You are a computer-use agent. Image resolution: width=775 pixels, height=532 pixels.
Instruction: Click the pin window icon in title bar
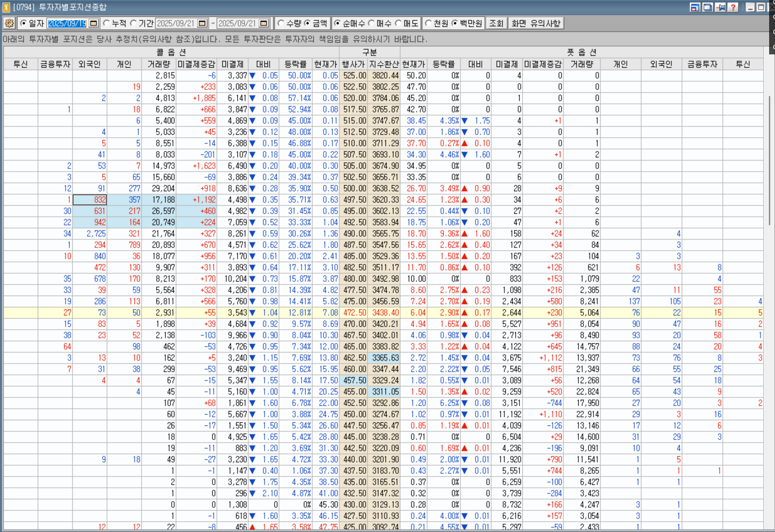click(720, 7)
